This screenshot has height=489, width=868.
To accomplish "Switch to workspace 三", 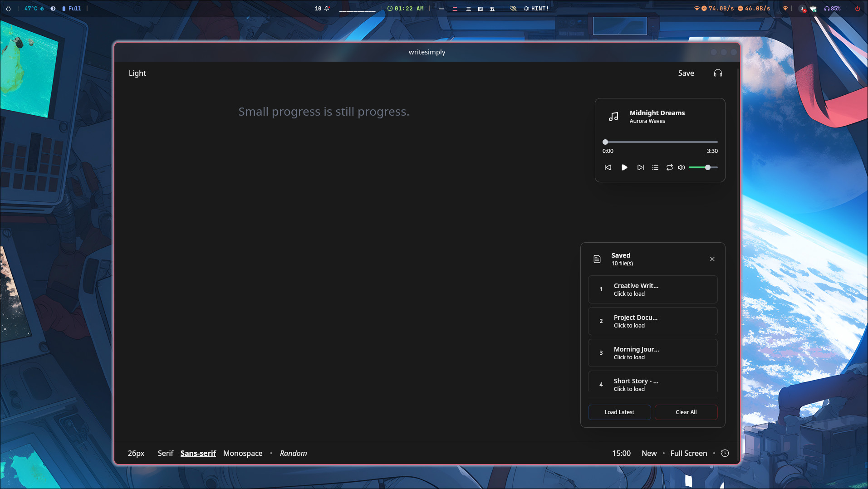I will [x=468, y=9].
